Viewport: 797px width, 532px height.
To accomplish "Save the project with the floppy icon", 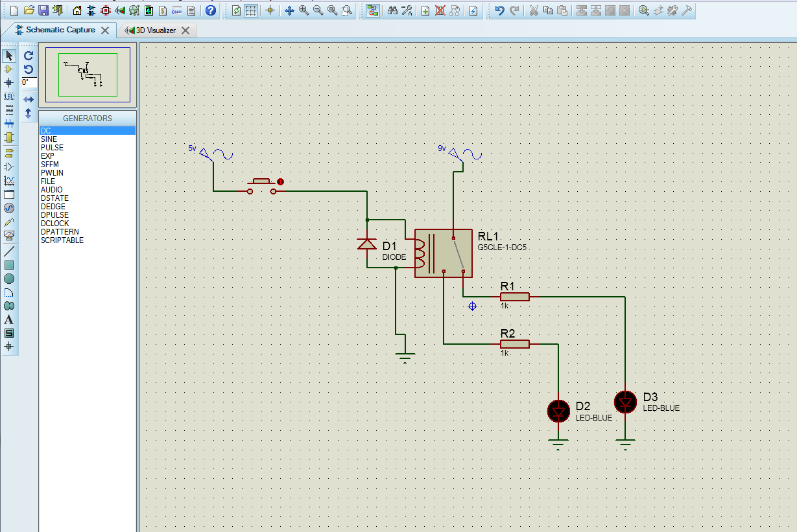I will point(43,10).
